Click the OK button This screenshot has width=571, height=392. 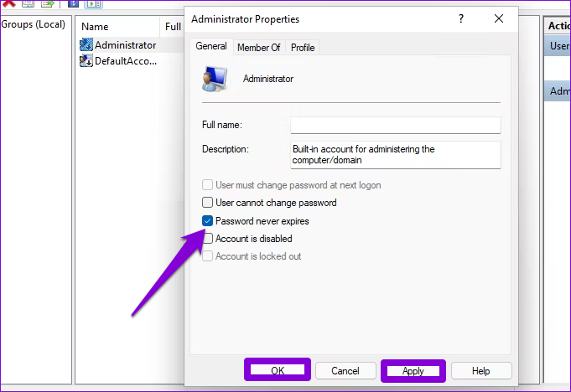point(278,370)
